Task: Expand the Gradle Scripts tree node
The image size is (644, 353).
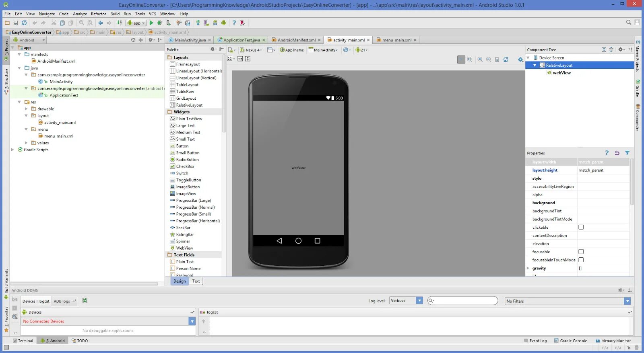Action: coord(12,150)
